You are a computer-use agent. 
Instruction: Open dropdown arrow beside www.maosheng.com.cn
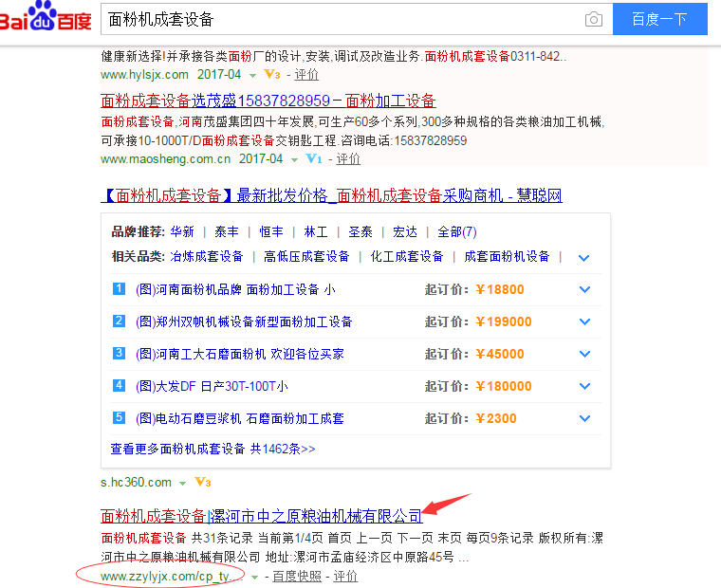[294, 160]
